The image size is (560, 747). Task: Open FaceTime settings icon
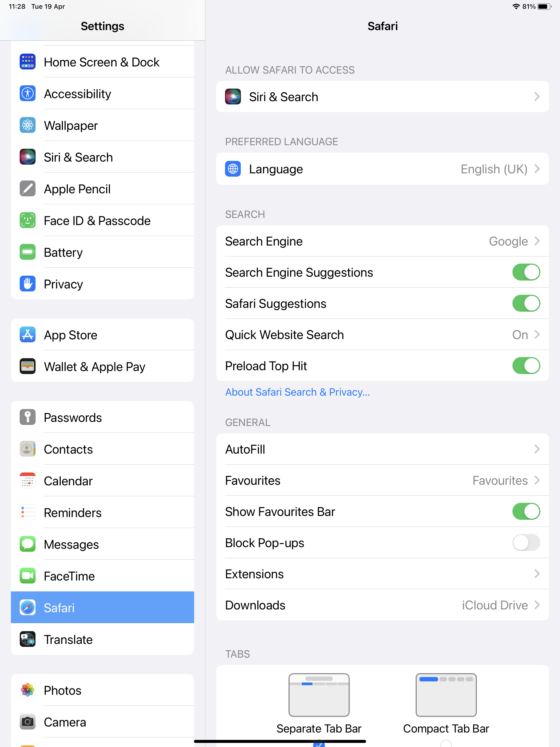(27, 576)
